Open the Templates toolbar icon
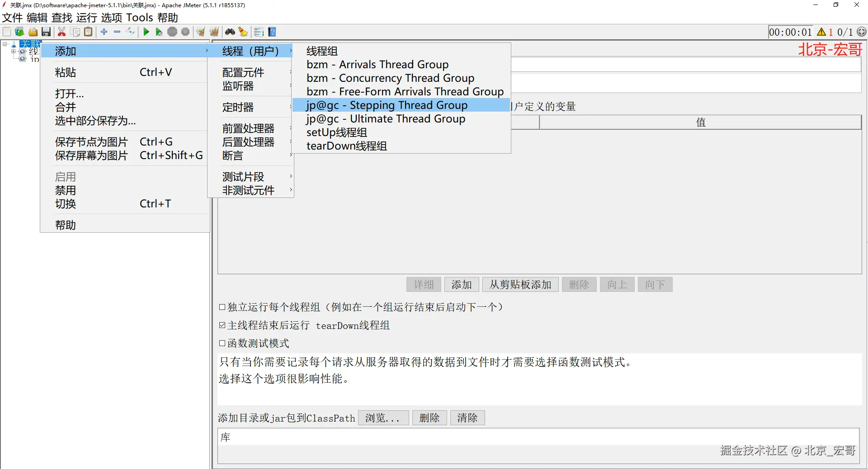Image resolution: width=868 pixels, height=469 pixels. click(19, 32)
